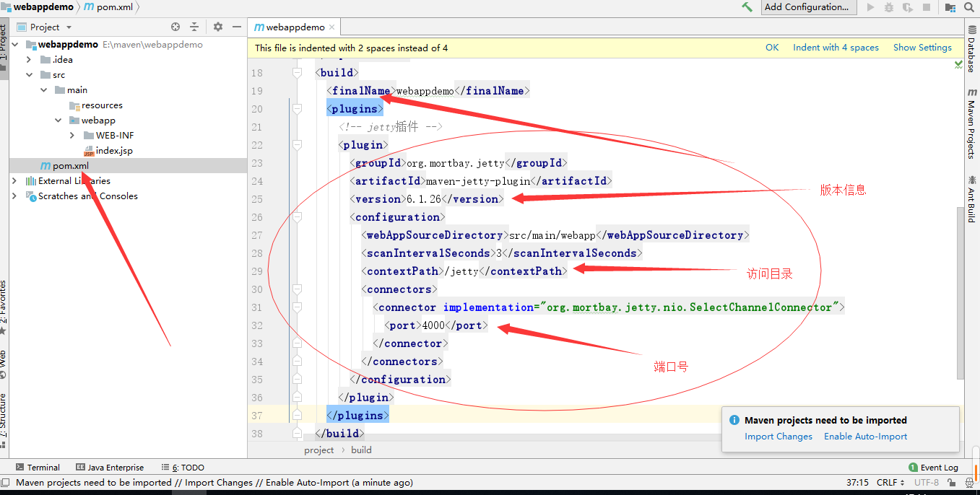Click the contextPath value /jetty
The height and width of the screenshot is (495, 980).
point(461,271)
